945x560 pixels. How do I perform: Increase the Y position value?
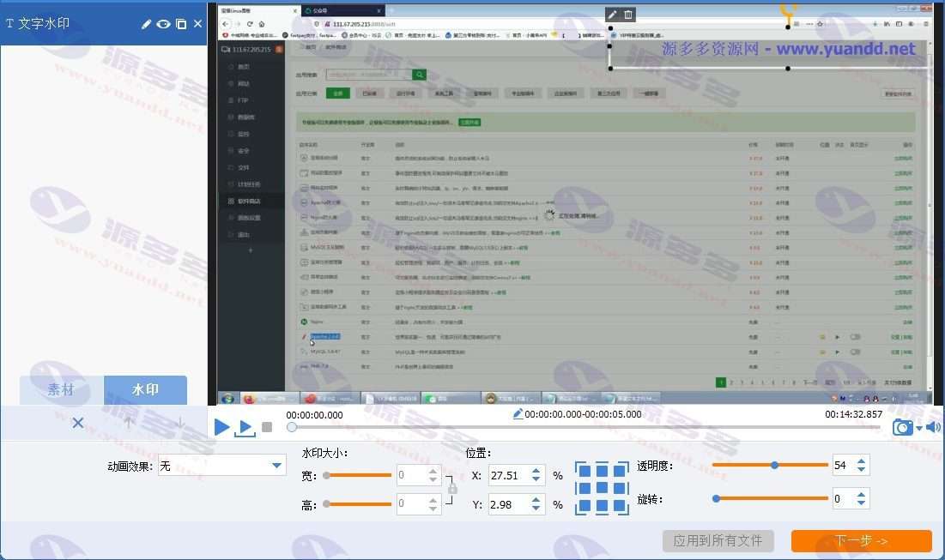[x=536, y=499]
